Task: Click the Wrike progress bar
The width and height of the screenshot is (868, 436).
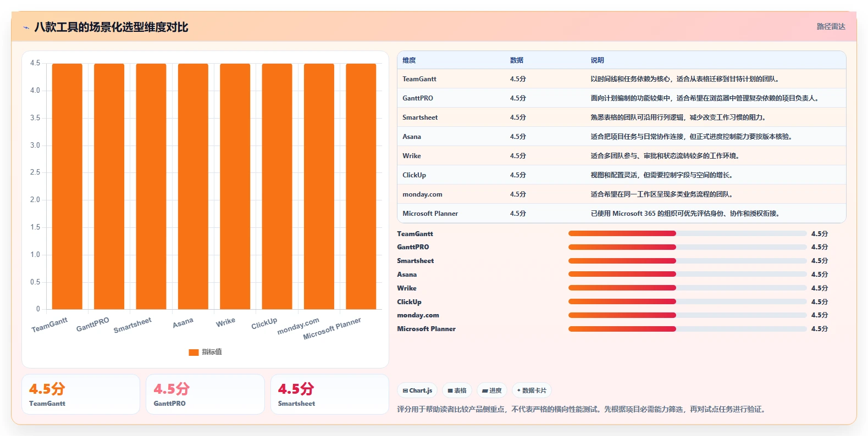Action: pyautogui.click(x=687, y=288)
